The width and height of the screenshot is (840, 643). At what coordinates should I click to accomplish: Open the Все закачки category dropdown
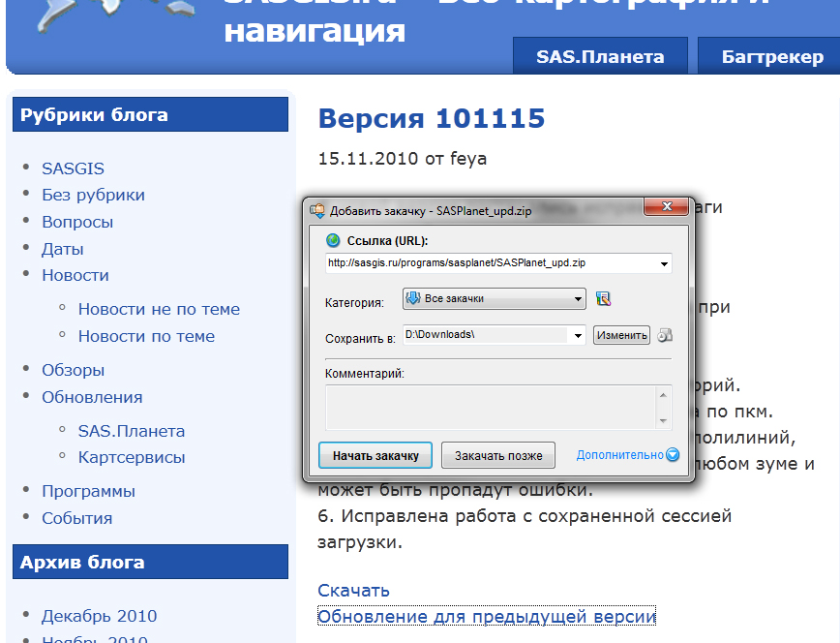(x=494, y=299)
